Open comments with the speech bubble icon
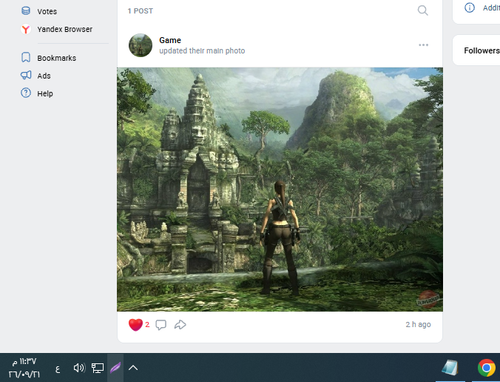Image resolution: width=500 pixels, height=382 pixels. click(161, 325)
